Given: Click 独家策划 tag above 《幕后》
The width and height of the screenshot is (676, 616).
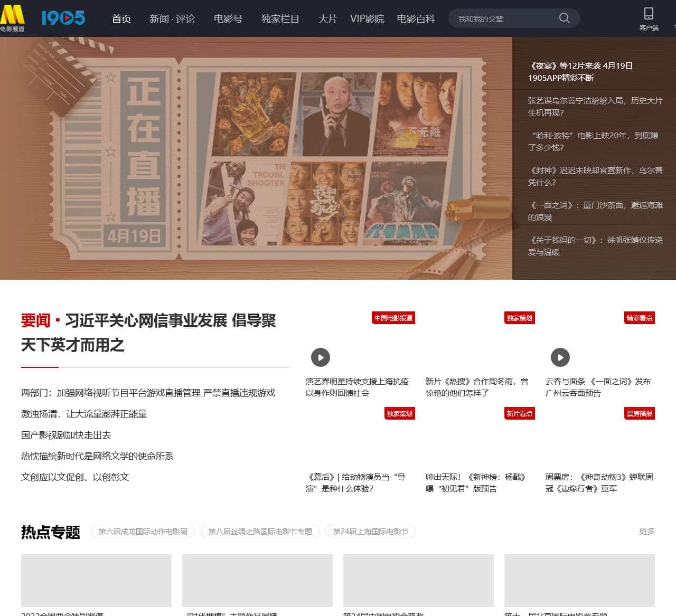Looking at the screenshot, I should [x=400, y=413].
